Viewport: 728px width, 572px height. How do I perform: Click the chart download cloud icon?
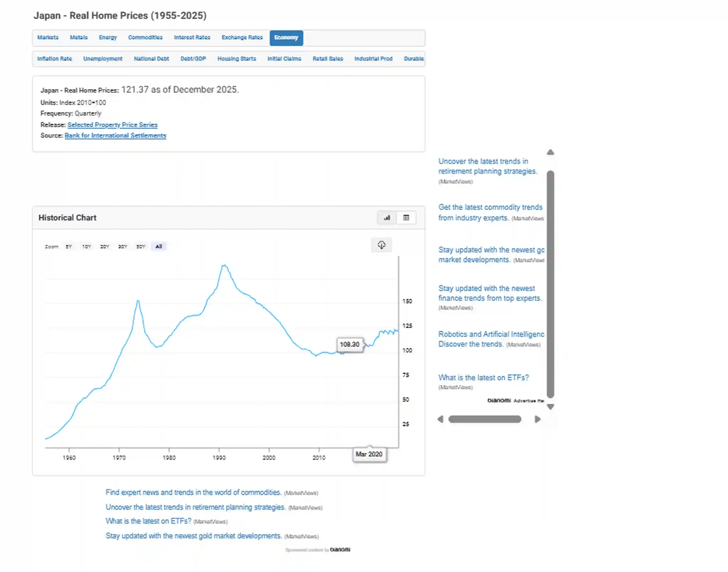(381, 245)
